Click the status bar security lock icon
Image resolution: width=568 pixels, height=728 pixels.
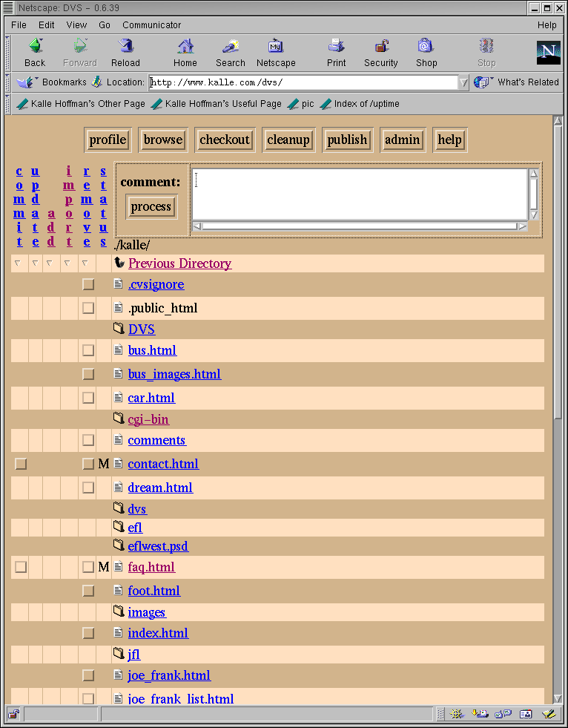tap(14, 714)
